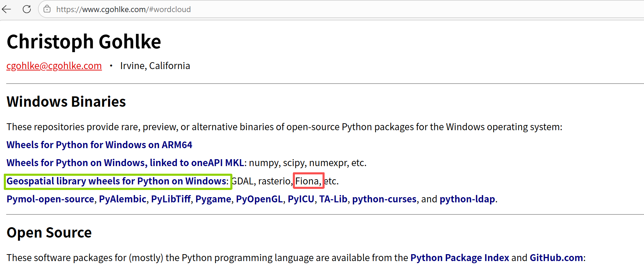Reload the page with the refresh icon
The image size is (644, 269).
coord(27,9)
